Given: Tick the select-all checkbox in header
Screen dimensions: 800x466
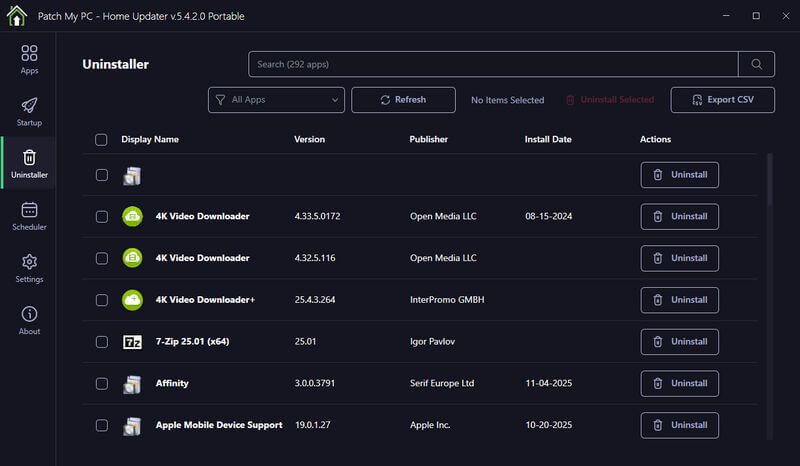Looking at the screenshot, I should point(101,140).
